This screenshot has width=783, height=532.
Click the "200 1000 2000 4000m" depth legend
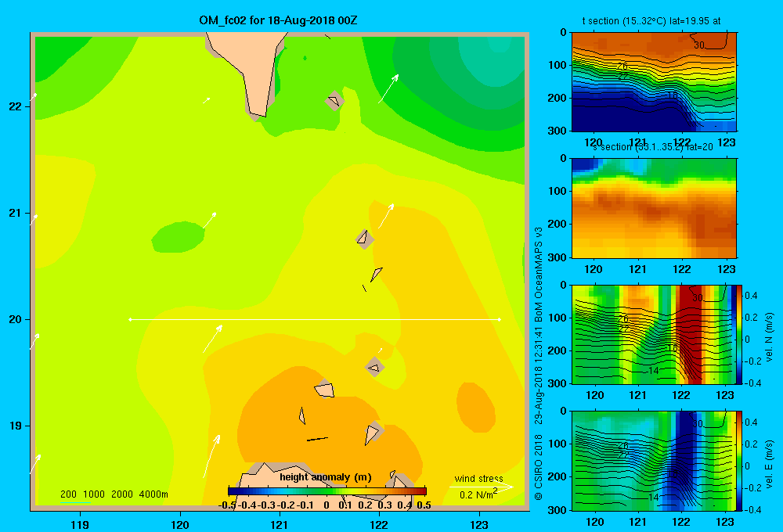point(114,494)
